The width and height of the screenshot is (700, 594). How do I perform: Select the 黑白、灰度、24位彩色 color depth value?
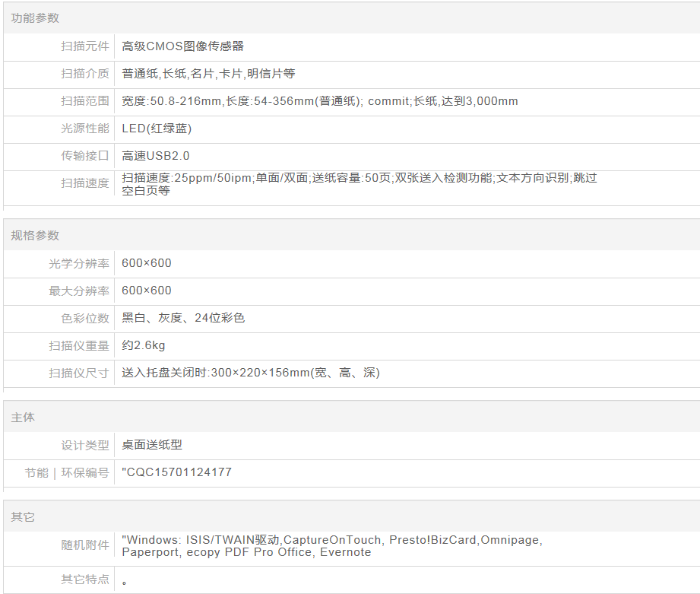(183, 318)
